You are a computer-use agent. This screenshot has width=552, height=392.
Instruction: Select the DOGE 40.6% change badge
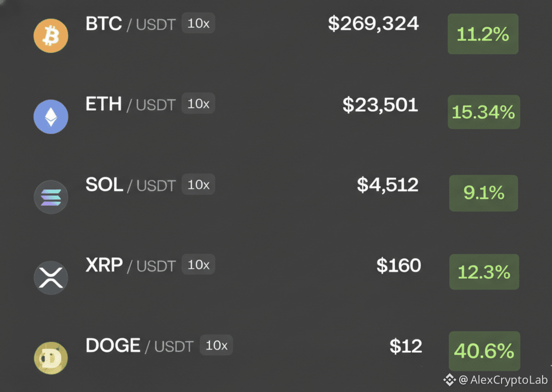(x=485, y=351)
